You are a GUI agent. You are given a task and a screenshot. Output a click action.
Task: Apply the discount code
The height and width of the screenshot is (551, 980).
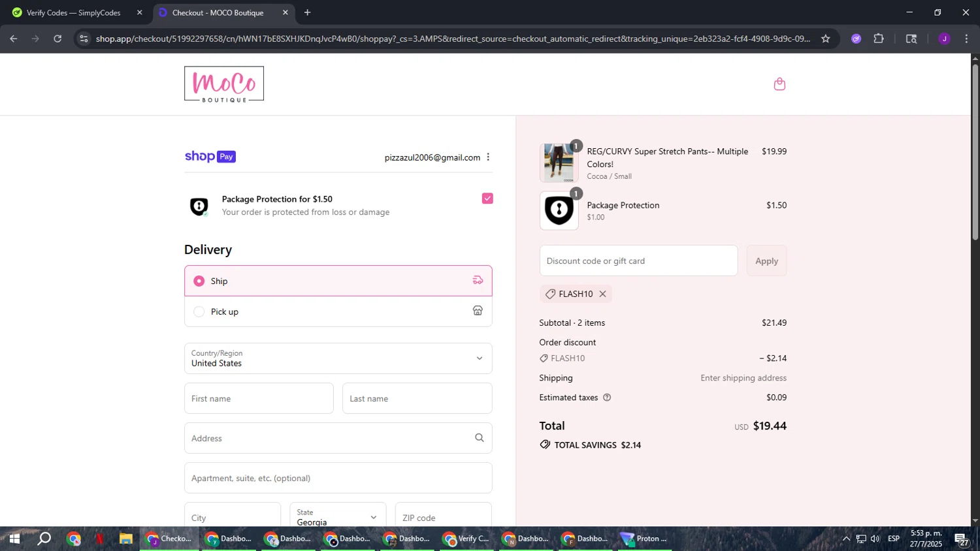pos(767,260)
